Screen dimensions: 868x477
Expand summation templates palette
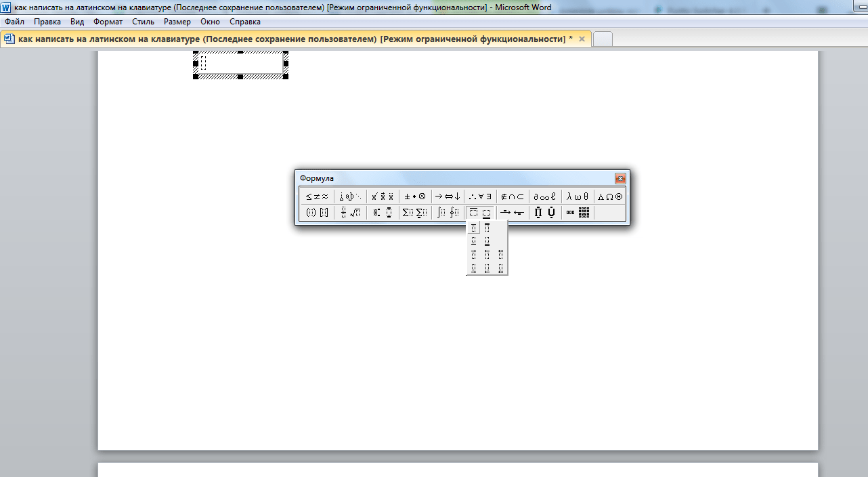(414, 213)
